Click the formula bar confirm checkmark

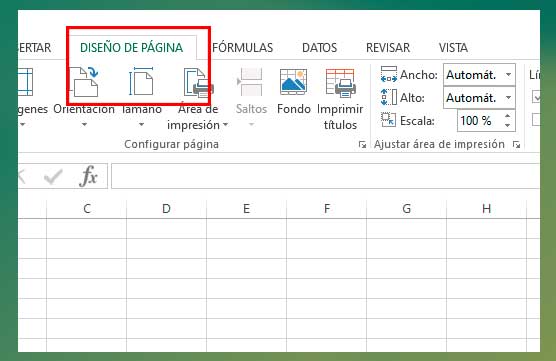(x=53, y=176)
